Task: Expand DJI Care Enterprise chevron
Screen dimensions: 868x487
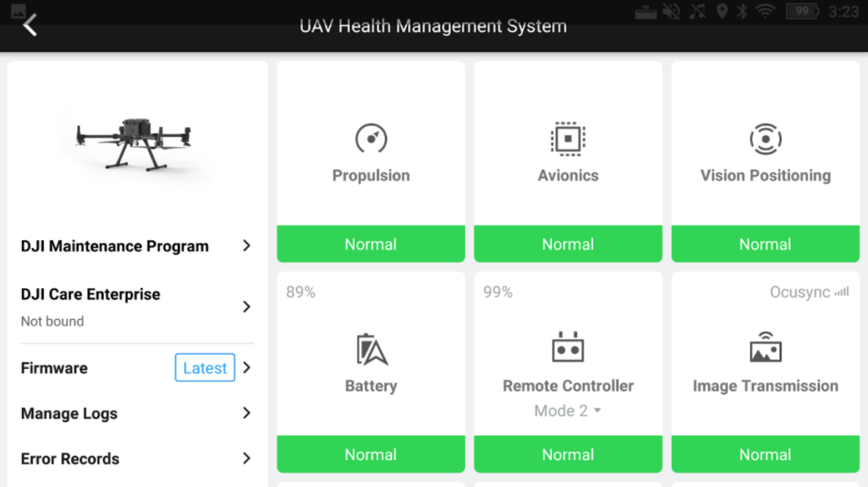Action: point(246,306)
